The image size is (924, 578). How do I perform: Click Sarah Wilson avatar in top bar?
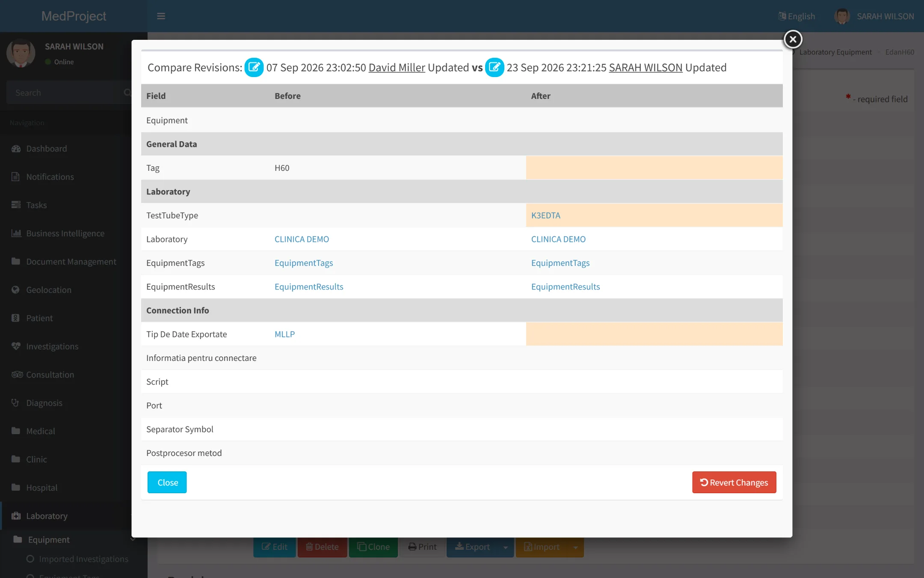[x=842, y=16]
